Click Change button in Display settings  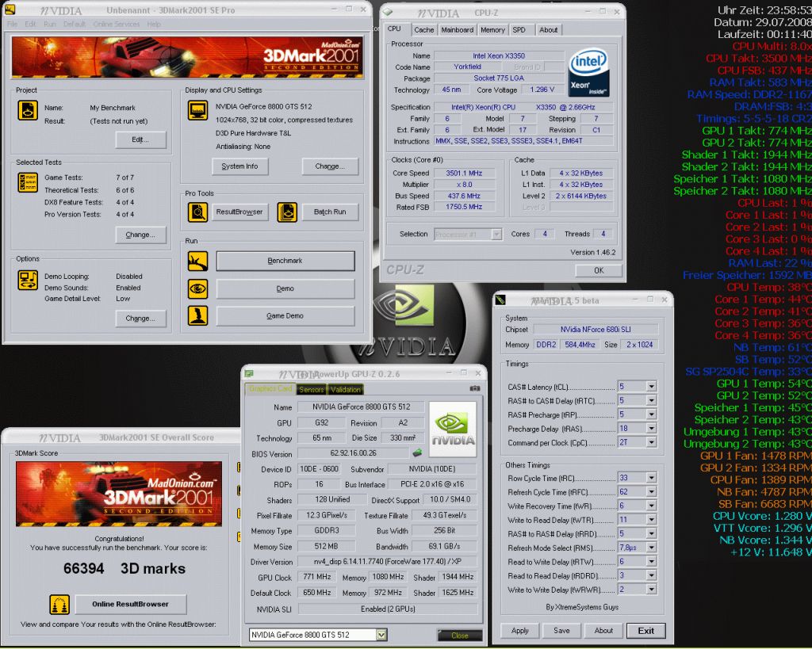pyautogui.click(x=330, y=166)
